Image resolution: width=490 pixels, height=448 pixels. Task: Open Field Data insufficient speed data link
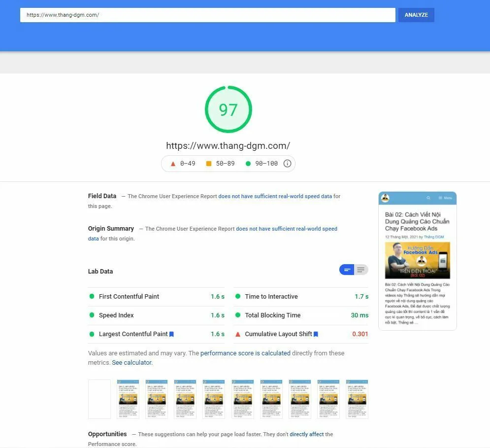click(x=275, y=196)
